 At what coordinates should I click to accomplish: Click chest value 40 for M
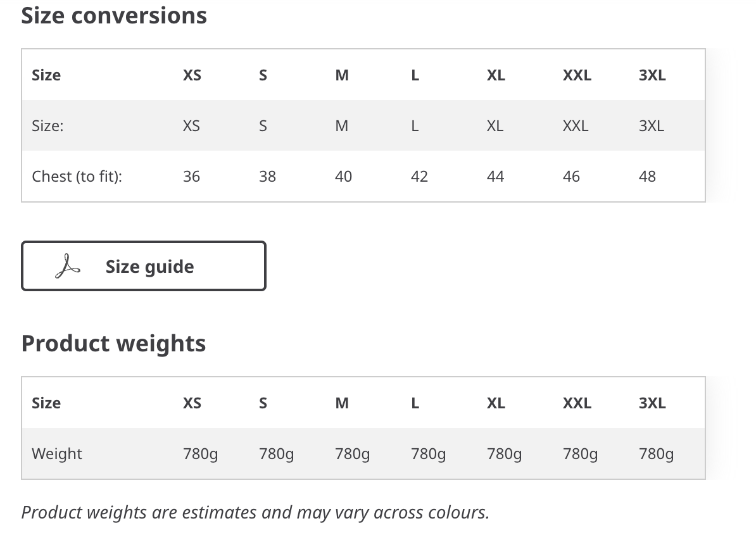[343, 177]
